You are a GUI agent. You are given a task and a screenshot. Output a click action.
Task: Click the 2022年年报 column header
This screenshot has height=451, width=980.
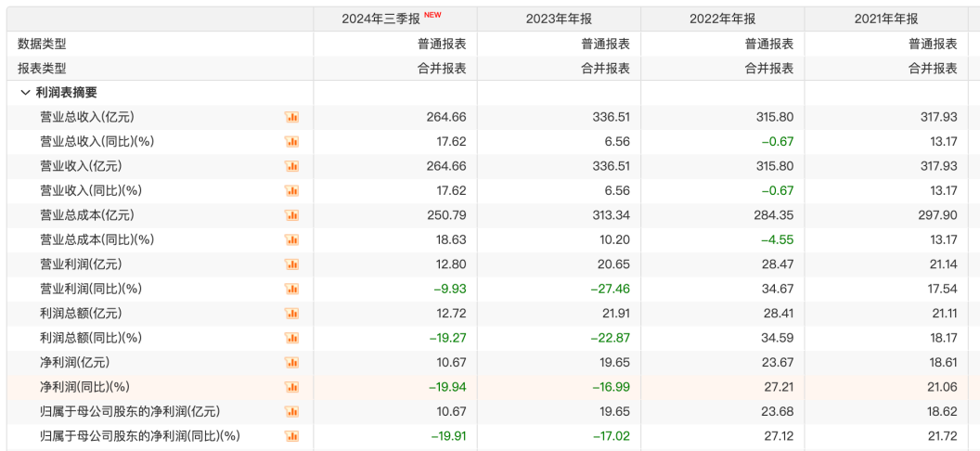(x=722, y=19)
